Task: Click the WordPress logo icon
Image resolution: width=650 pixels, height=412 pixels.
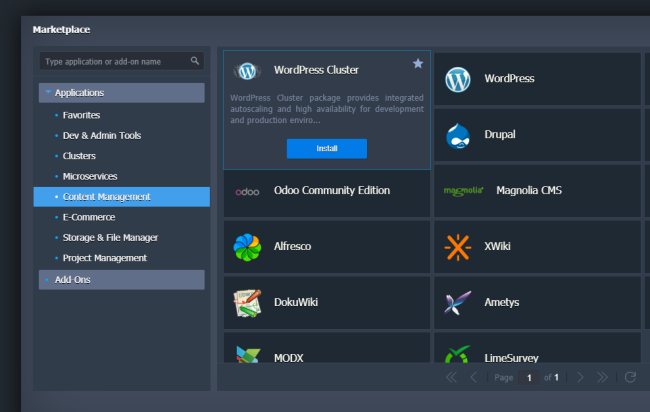Action: [458, 79]
